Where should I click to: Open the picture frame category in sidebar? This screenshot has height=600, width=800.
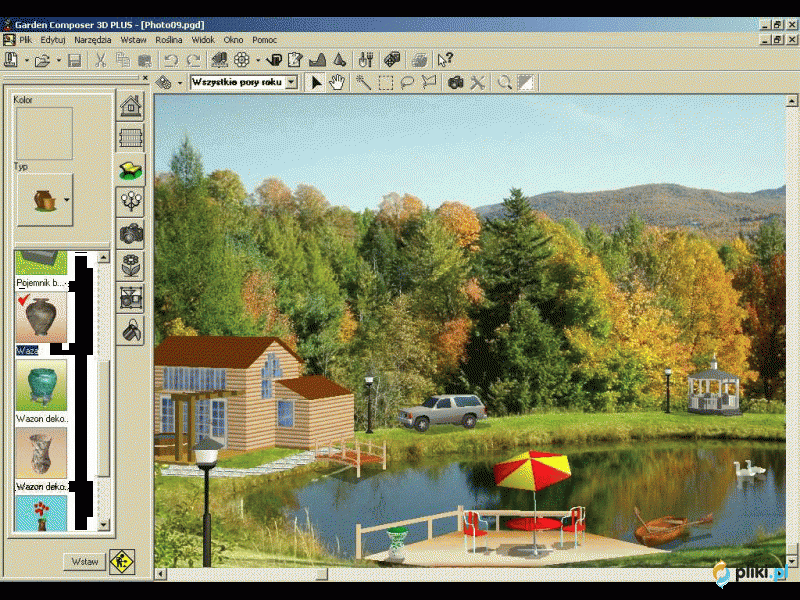(x=131, y=297)
